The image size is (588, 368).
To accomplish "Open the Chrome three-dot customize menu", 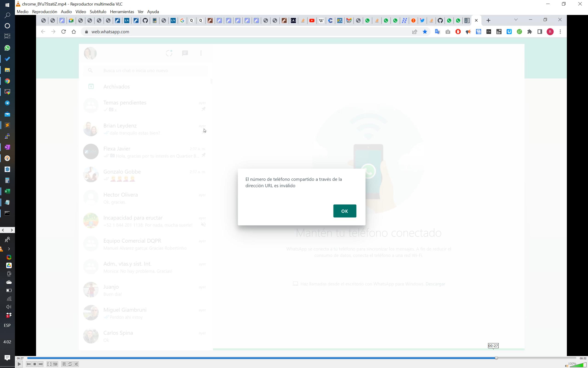I will point(560,32).
